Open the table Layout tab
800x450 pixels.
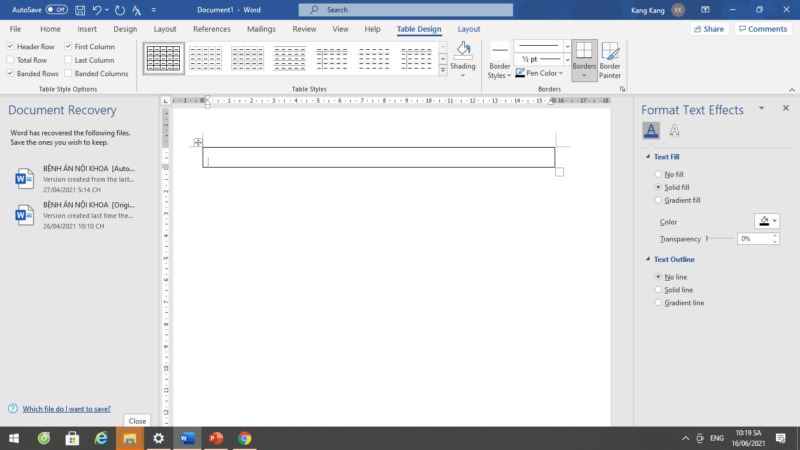click(x=468, y=29)
